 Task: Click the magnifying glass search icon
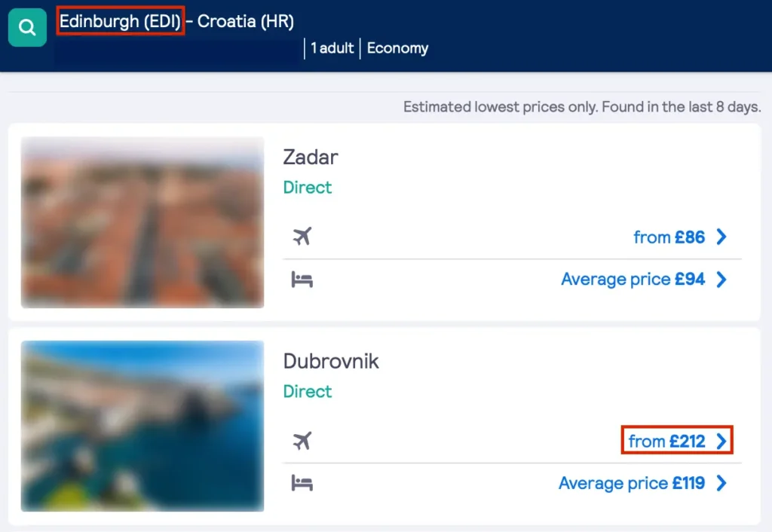27,27
